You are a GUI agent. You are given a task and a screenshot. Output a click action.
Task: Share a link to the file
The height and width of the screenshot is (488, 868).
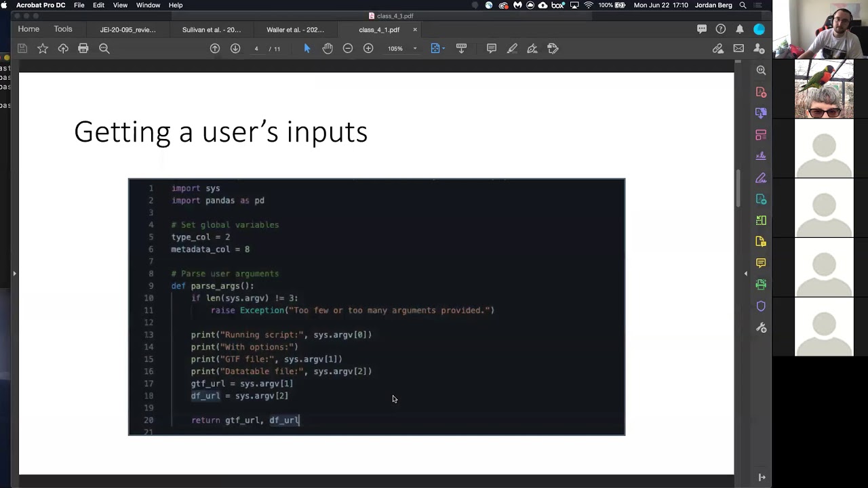click(x=717, y=48)
